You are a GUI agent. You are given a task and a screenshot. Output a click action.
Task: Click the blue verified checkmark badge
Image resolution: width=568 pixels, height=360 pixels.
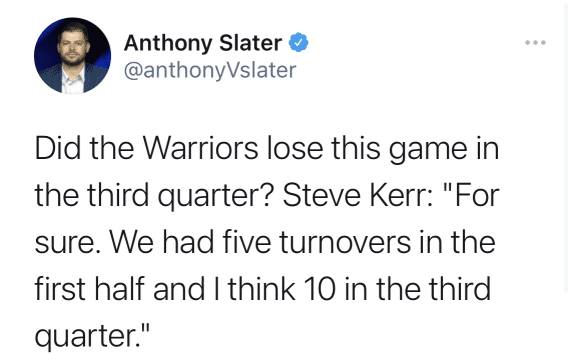point(298,42)
